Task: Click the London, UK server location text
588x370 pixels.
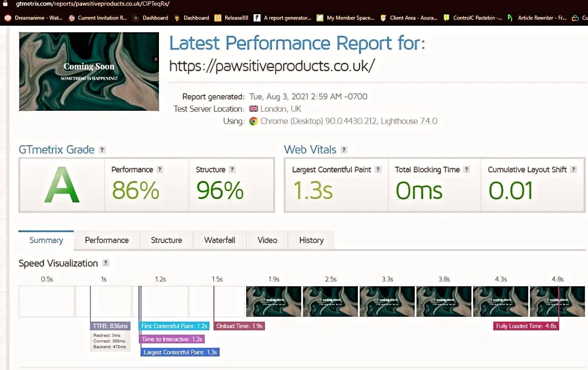Action: (x=281, y=109)
